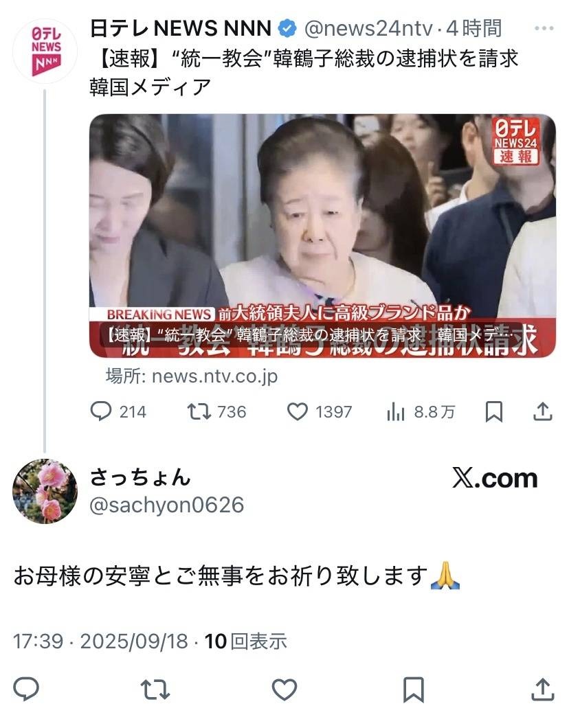Image resolution: width=569 pixels, height=728 pixels.
Task: Open the @news24ntv handle
Action: (x=368, y=29)
